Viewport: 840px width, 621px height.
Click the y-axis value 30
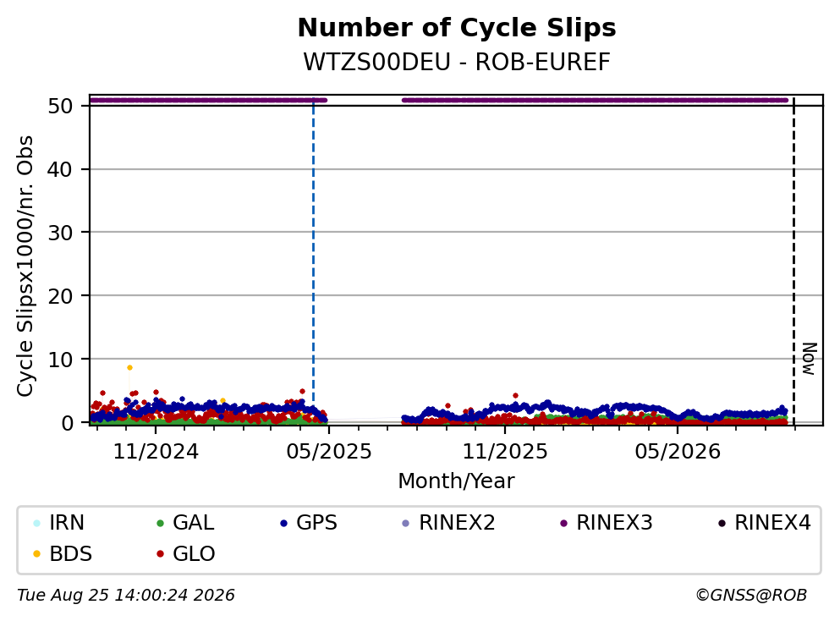pos(60,233)
